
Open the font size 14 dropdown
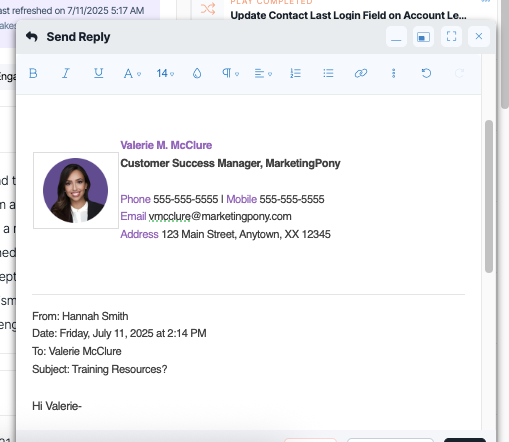pos(165,73)
